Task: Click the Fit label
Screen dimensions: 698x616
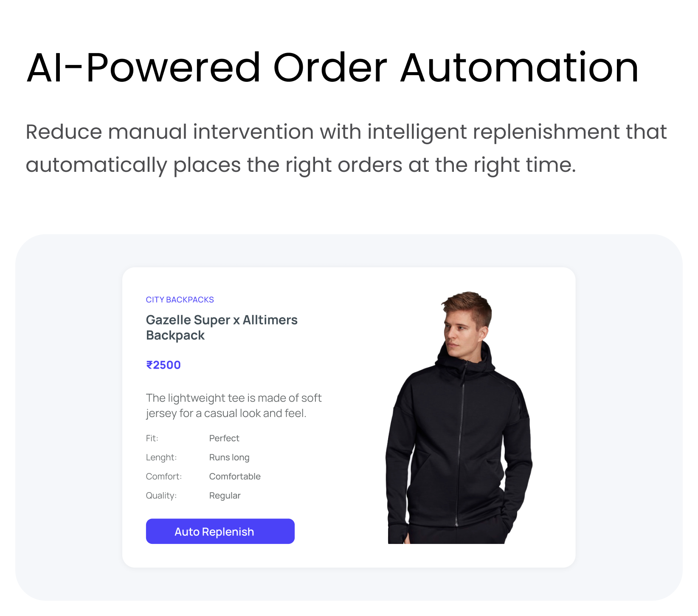Action: (x=152, y=438)
